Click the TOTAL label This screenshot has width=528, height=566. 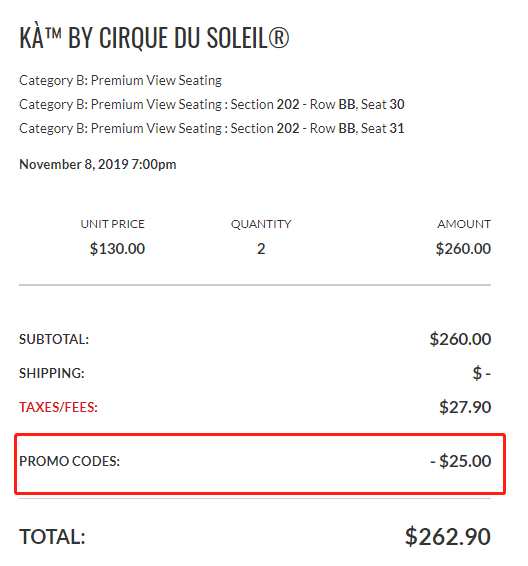click(52, 537)
